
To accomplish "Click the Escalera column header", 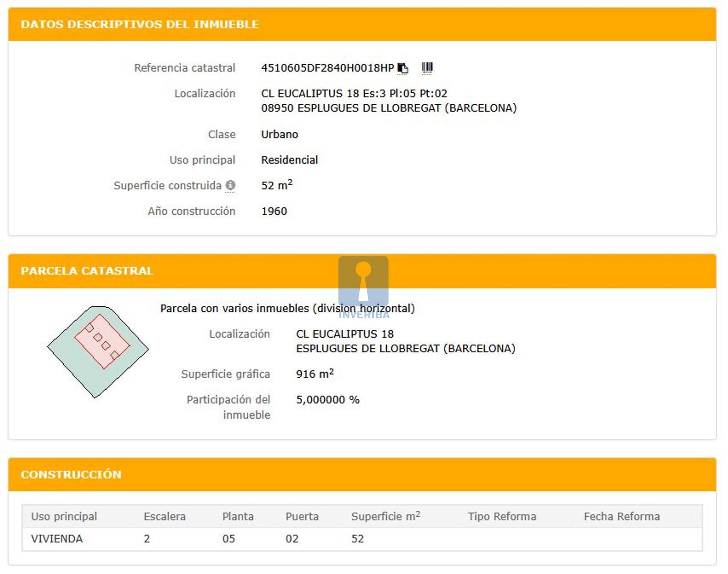I will (164, 517).
